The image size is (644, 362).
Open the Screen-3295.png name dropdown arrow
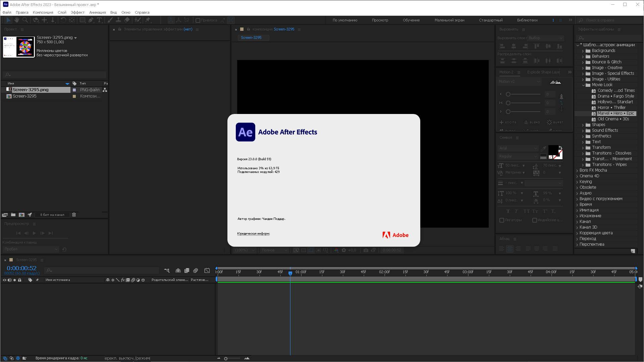coord(75,38)
